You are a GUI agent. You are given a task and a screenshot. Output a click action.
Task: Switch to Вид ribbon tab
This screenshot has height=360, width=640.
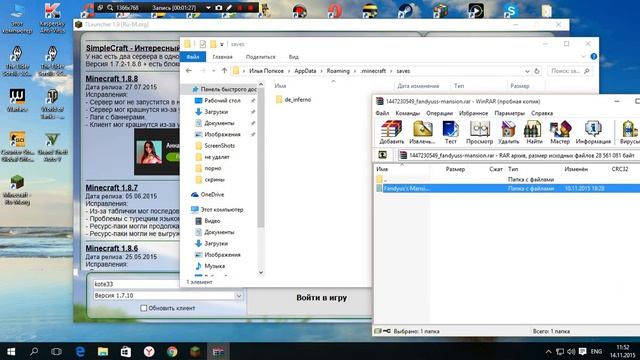[x=293, y=57]
